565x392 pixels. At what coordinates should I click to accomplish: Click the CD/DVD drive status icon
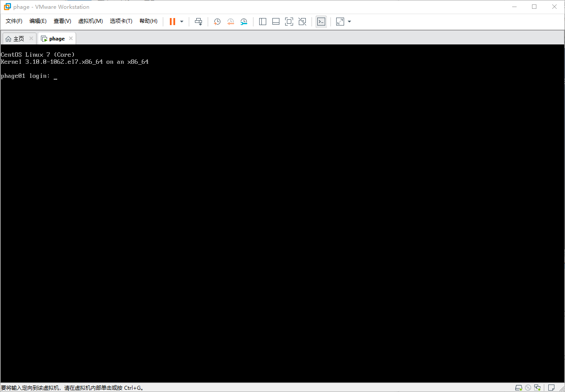tap(528, 388)
